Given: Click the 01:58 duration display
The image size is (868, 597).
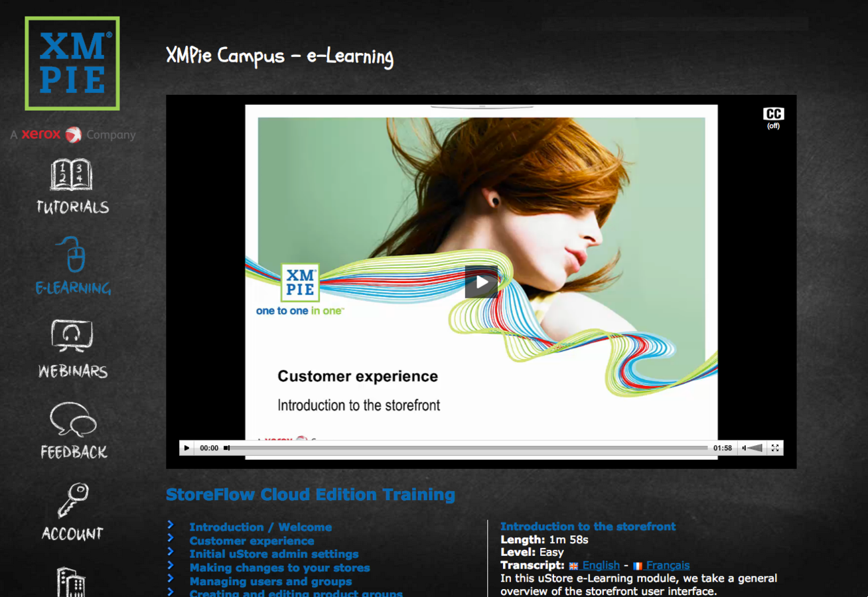Looking at the screenshot, I should pos(723,448).
